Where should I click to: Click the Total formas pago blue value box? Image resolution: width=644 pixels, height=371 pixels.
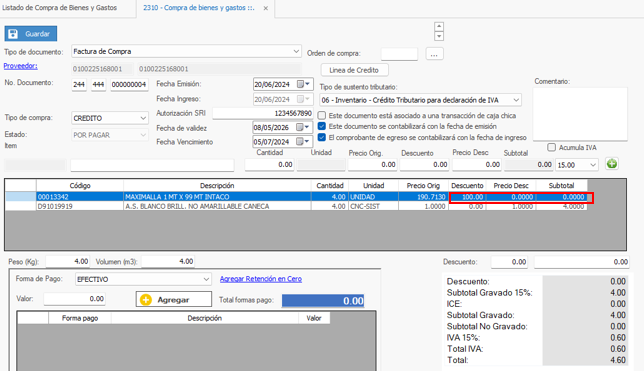(x=323, y=301)
